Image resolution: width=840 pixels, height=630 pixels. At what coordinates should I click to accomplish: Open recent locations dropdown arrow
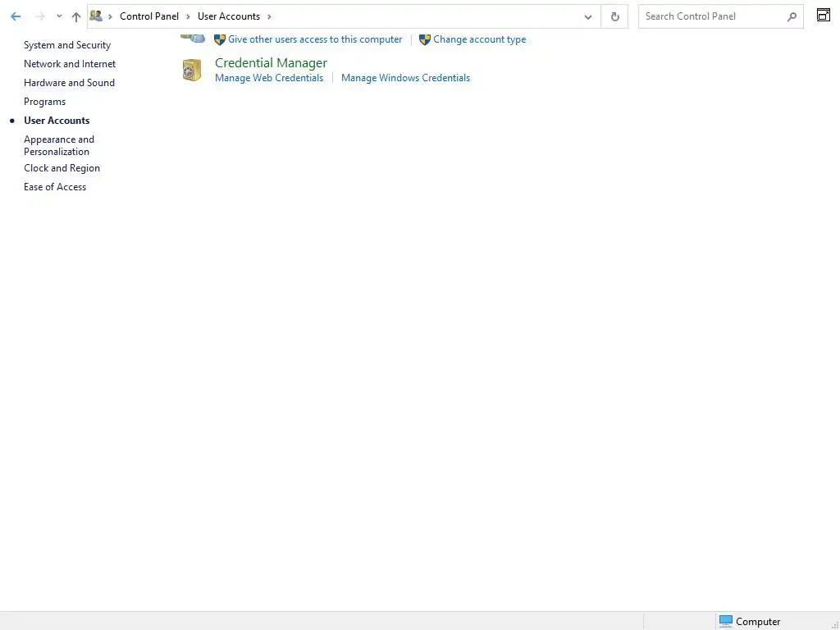point(59,16)
